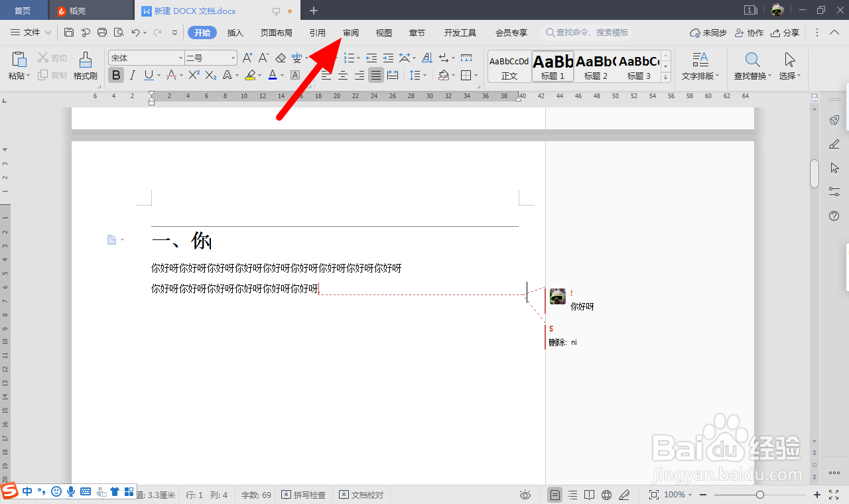Click the Paste clipboard icon
Screen dimensions: 849x504
point(19,60)
